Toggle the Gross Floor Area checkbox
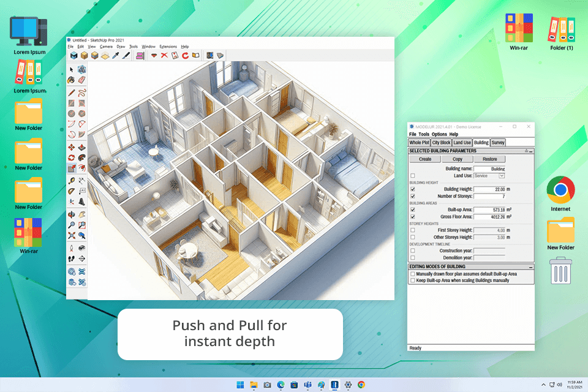The height and width of the screenshot is (392, 588). [x=413, y=217]
